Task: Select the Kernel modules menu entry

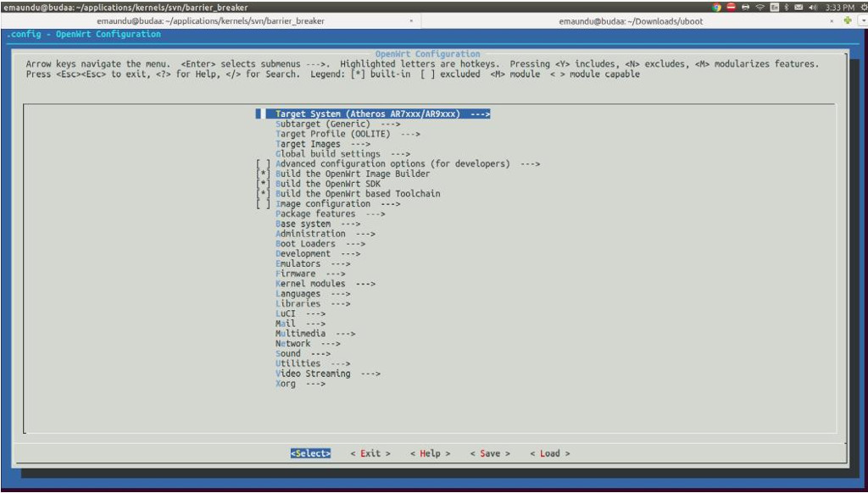Action: 325,283
